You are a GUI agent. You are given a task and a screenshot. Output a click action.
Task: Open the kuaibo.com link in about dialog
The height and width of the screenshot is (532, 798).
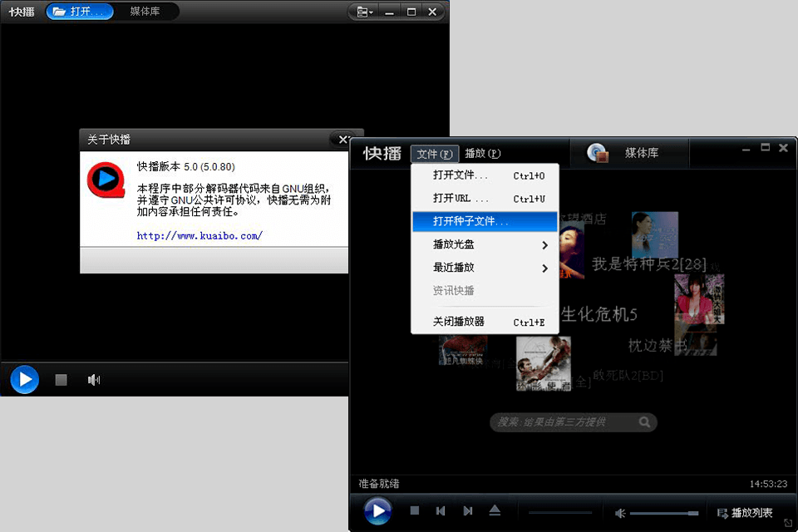pos(199,235)
